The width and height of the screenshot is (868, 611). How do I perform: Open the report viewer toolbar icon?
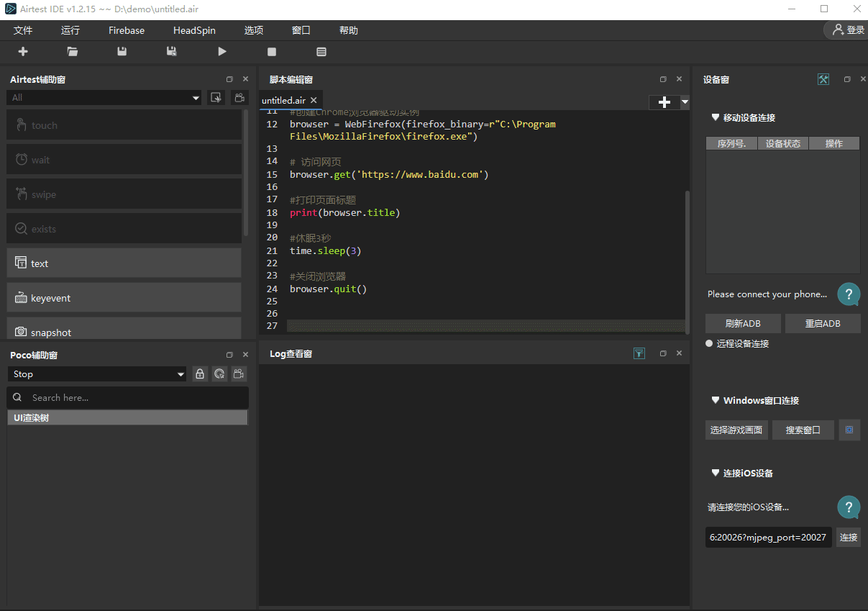click(x=321, y=51)
